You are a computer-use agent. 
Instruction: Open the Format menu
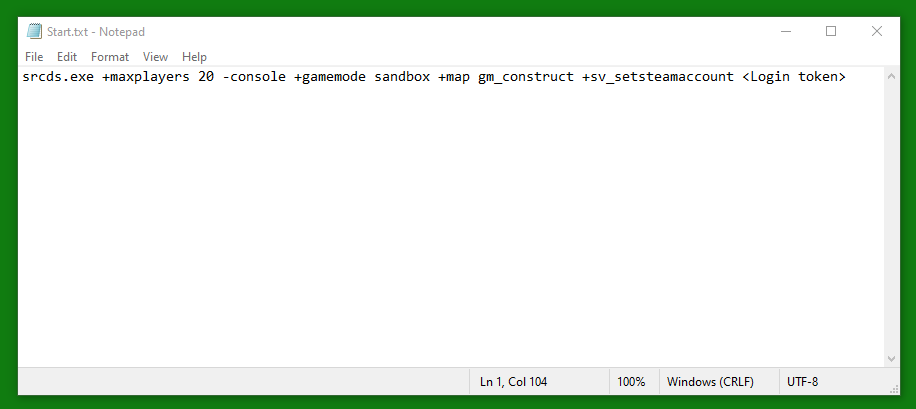click(110, 57)
